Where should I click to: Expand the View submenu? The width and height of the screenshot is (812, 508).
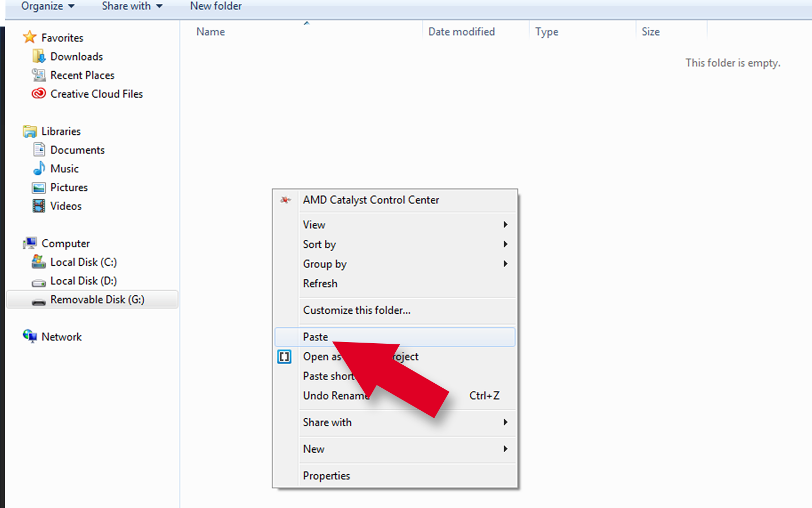click(x=395, y=225)
